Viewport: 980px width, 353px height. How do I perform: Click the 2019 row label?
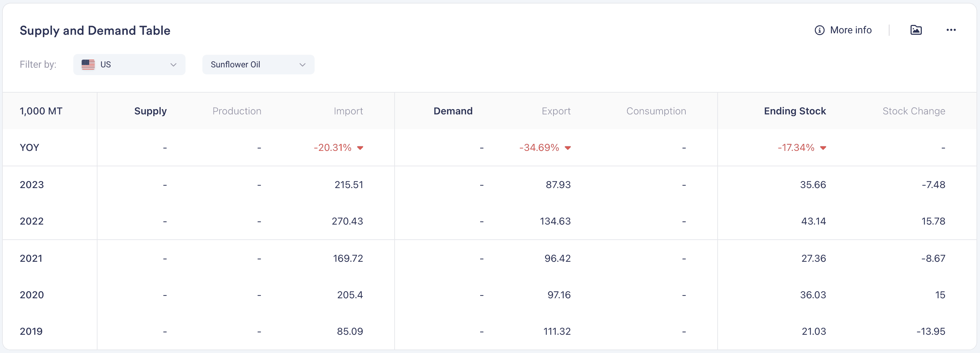tap(31, 331)
